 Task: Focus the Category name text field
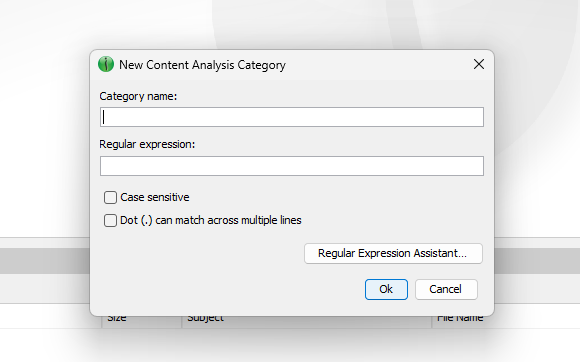click(291, 117)
